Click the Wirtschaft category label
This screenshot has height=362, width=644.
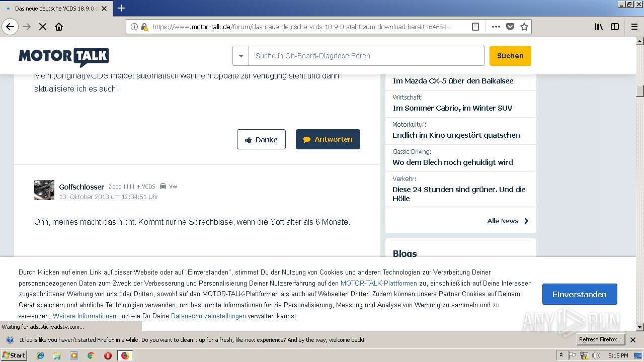coord(408,97)
